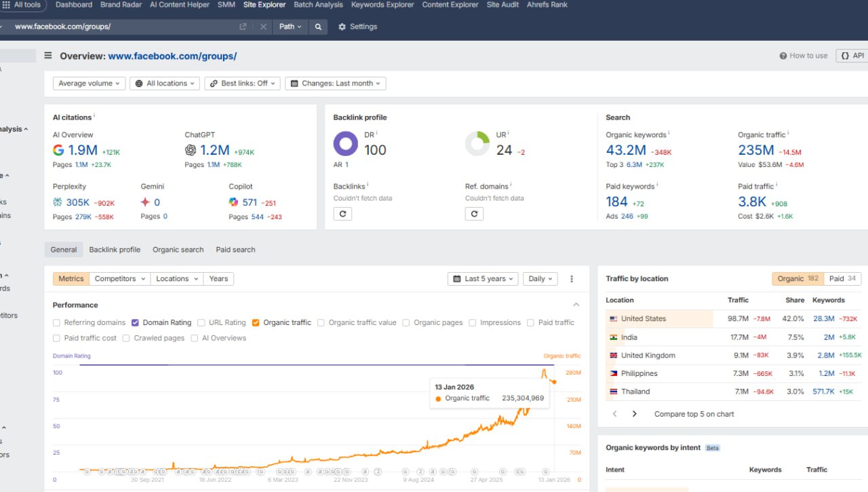Switch to the Organic search tab
The width and height of the screenshot is (868, 492).
[178, 250]
